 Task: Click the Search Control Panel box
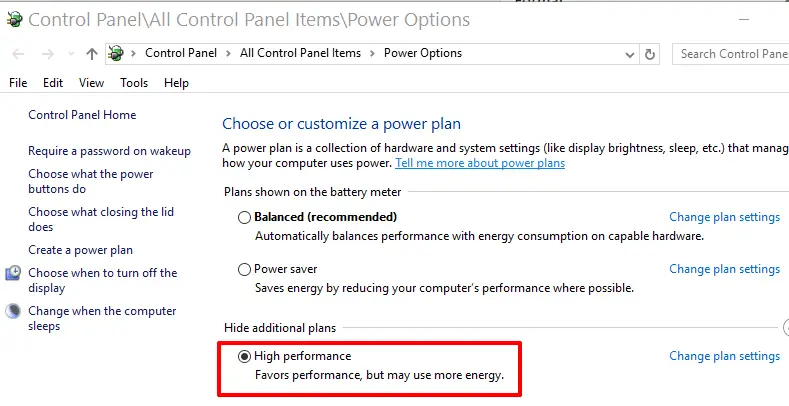(732, 54)
